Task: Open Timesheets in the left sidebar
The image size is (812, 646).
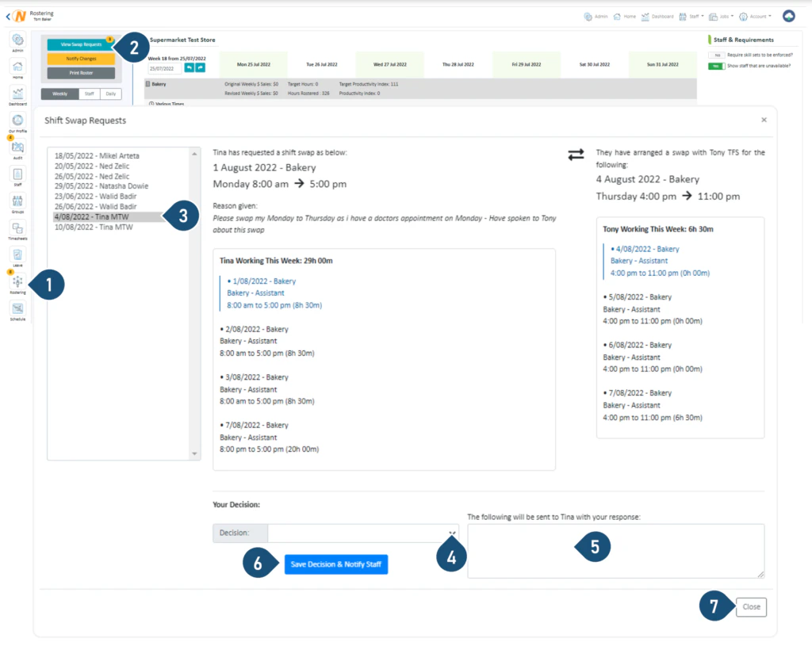Action: [x=17, y=231]
